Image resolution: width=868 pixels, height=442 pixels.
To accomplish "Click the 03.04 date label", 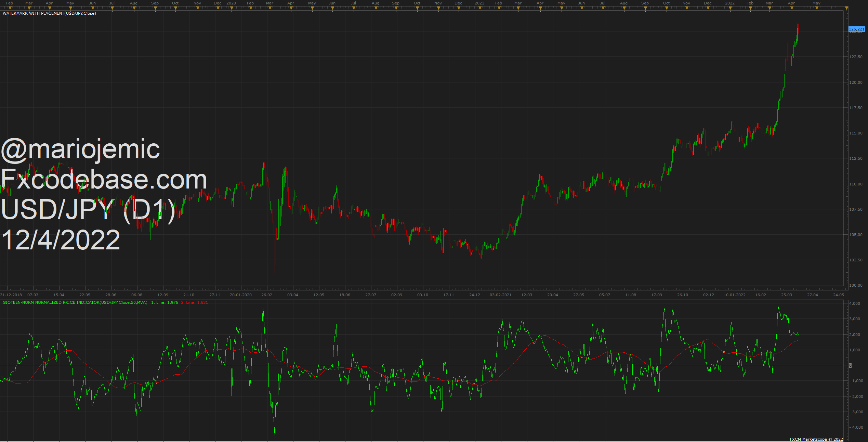I will pos(293,295).
